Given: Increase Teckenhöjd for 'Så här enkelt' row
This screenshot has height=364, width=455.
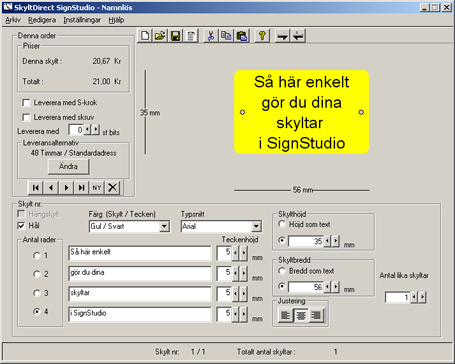Looking at the screenshot, I should 244,253.
